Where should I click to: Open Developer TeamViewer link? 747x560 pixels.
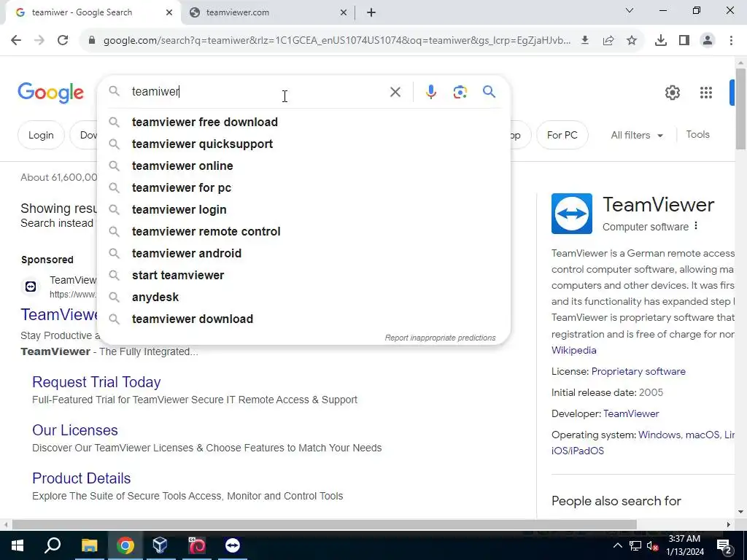tap(631, 414)
